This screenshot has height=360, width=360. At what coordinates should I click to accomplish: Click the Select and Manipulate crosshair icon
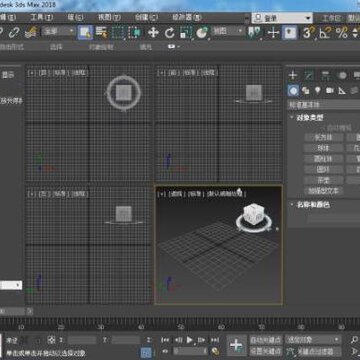click(x=273, y=32)
